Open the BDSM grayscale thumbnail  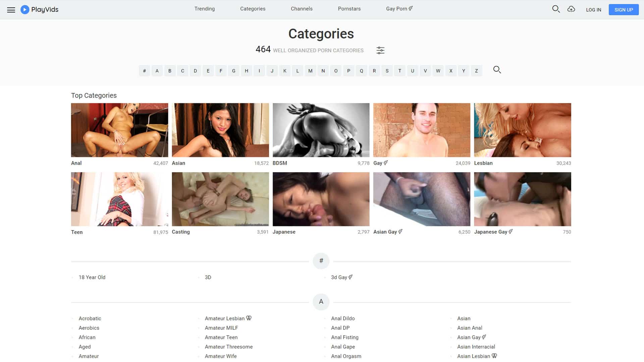click(321, 130)
